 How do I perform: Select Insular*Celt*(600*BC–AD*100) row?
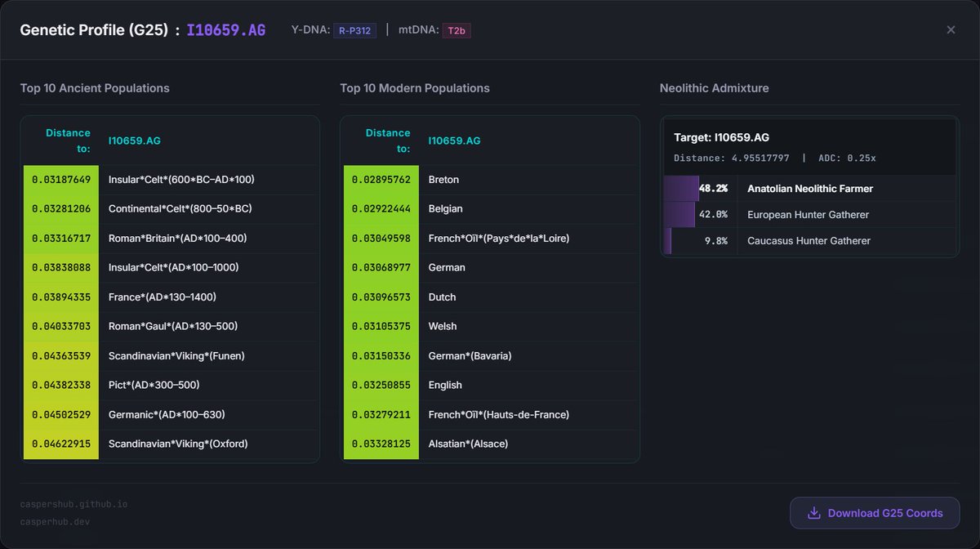pyautogui.click(x=170, y=180)
